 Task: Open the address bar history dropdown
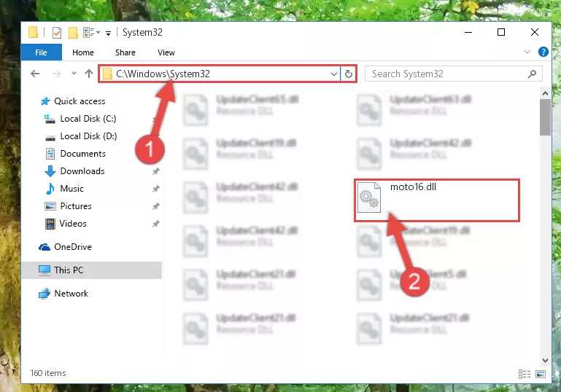[334, 74]
